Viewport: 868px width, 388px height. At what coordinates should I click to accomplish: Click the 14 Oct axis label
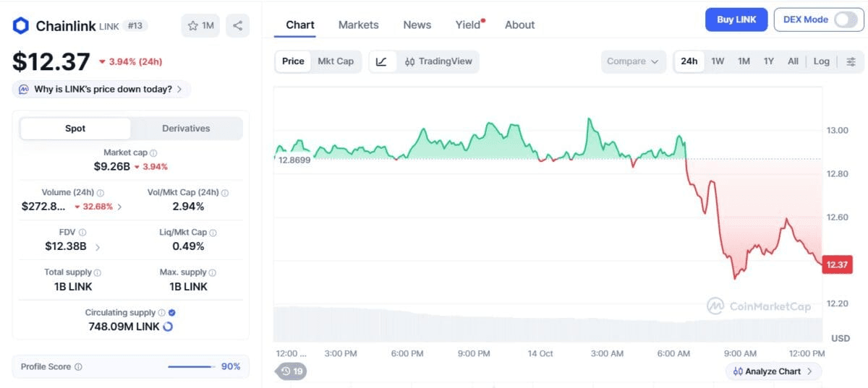(x=540, y=353)
